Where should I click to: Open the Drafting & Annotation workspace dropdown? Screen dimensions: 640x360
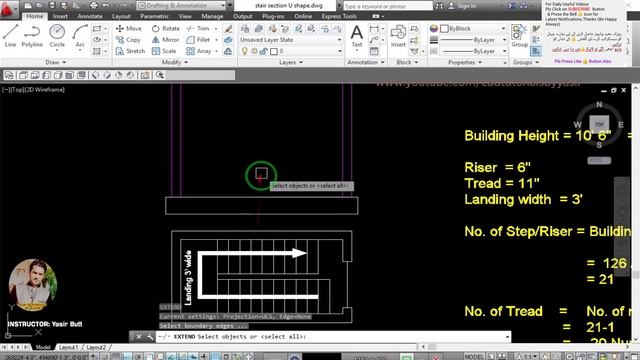pyautogui.click(x=181, y=6)
